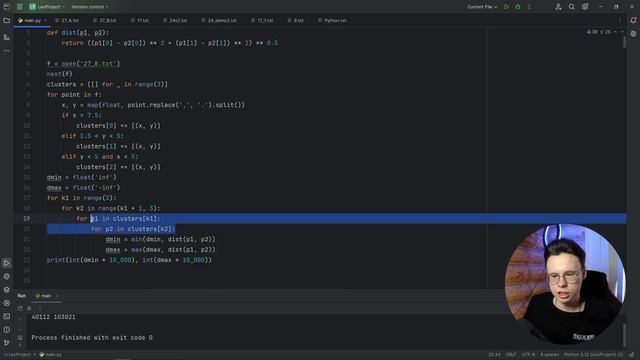Viewport: 640px width, 360px height.
Task: Click the Run console vertical scrollbar
Action: click(x=624, y=334)
